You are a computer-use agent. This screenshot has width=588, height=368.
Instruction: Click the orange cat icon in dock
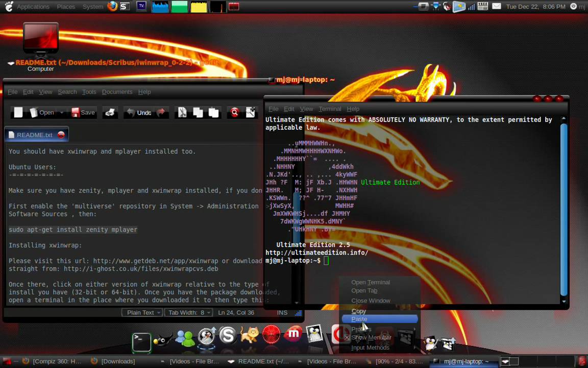point(250,335)
